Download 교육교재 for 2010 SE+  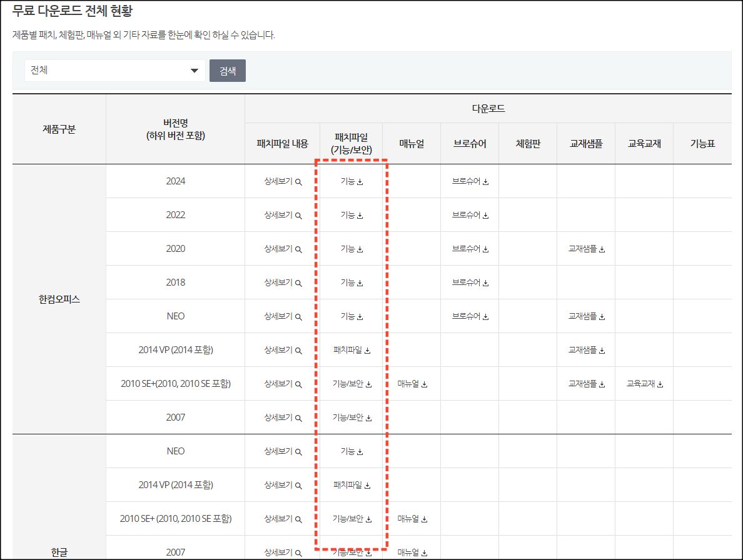pos(643,383)
